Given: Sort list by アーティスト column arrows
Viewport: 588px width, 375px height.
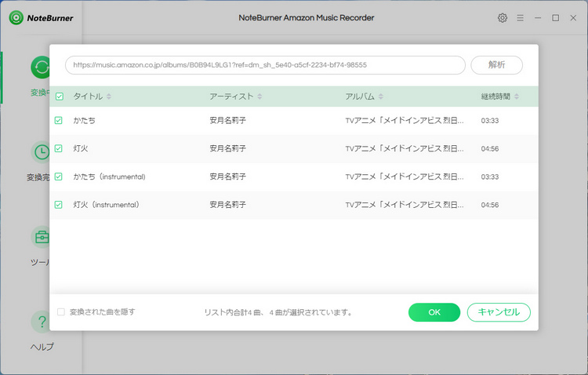Looking at the screenshot, I should pos(260,96).
